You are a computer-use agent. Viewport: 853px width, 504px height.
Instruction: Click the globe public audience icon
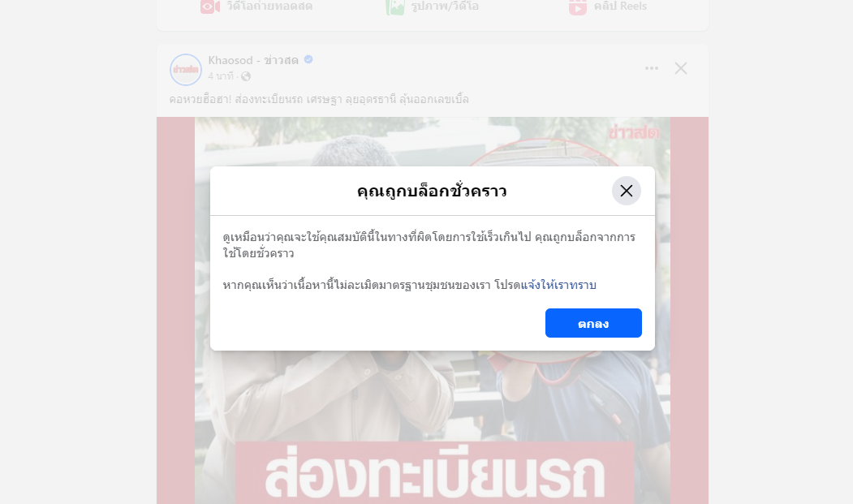tap(246, 76)
